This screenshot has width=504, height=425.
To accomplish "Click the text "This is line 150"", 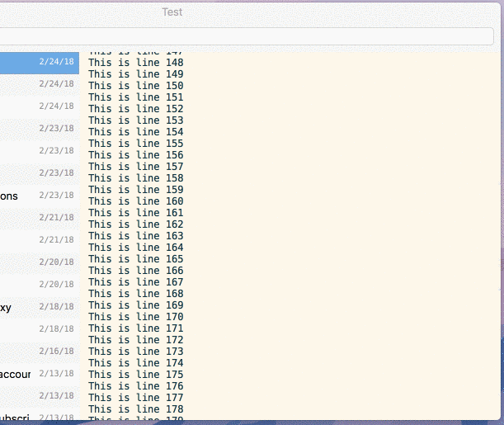I will [x=136, y=86].
